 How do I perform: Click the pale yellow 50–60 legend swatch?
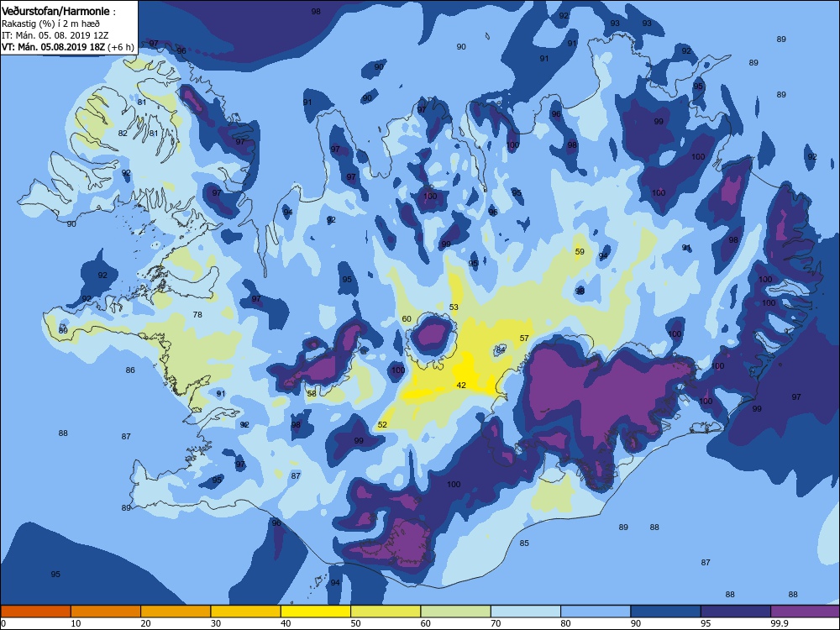386,612
